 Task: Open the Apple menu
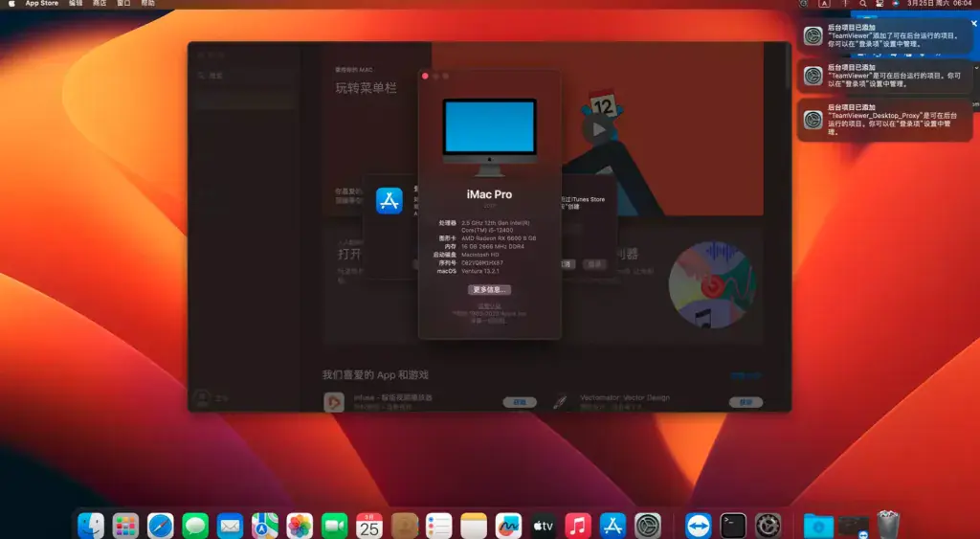11,3
